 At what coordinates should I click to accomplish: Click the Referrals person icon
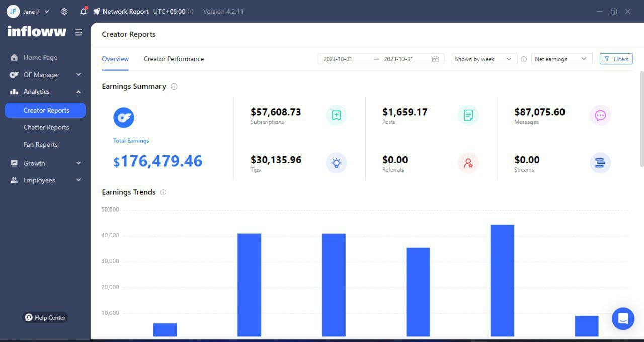click(x=468, y=163)
